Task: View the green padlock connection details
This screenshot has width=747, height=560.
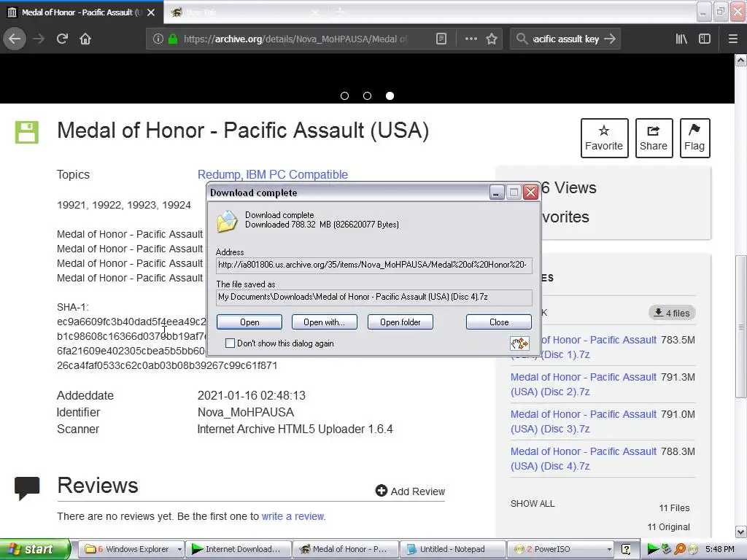Action: (172, 39)
